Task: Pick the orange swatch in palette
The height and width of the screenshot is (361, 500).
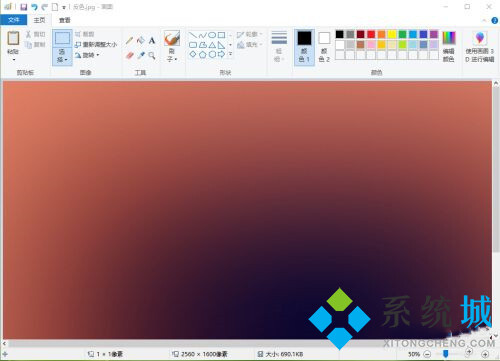Action: (x=381, y=34)
